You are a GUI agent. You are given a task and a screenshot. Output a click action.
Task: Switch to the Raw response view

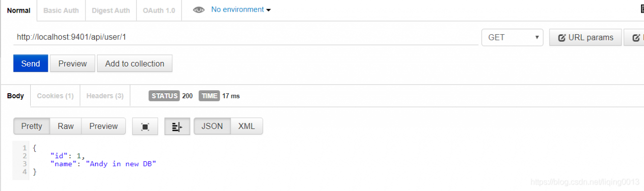[65, 126]
